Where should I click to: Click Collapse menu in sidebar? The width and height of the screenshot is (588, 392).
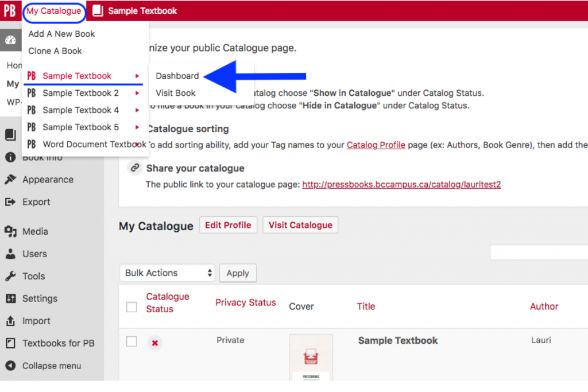(x=52, y=366)
